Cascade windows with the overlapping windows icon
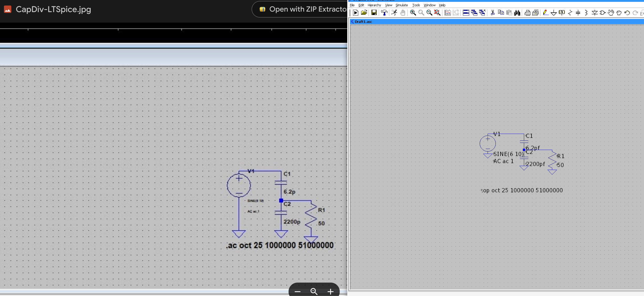644x296 pixels. [474, 13]
